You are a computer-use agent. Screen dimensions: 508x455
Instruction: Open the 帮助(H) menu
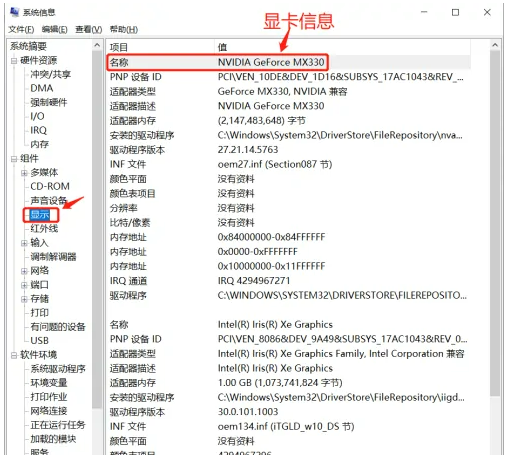124,29
